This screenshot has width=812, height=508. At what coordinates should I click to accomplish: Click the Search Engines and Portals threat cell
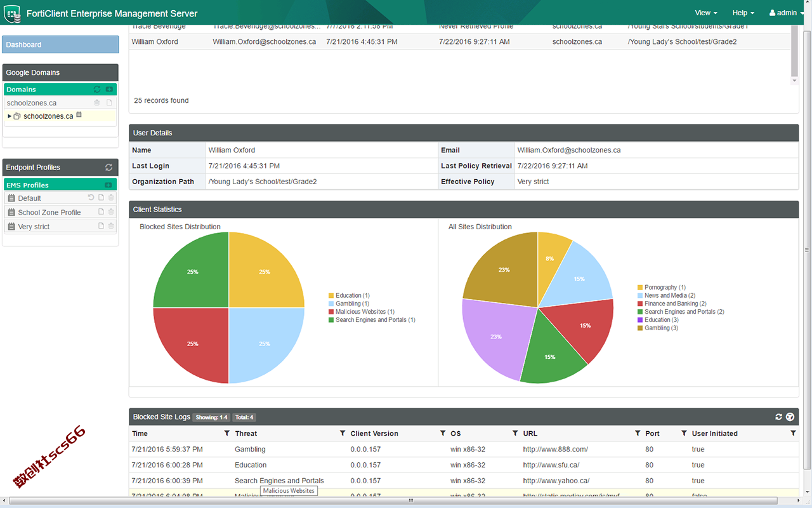[279, 481]
